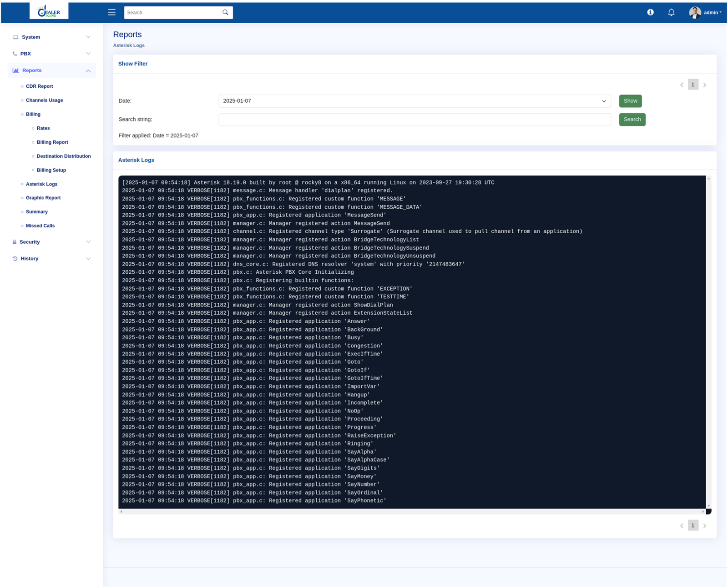The height and width of the screenshot is (587, 728).
Task: Click the log horizontal scrollbar left arrow
Action: click(121, 512)
